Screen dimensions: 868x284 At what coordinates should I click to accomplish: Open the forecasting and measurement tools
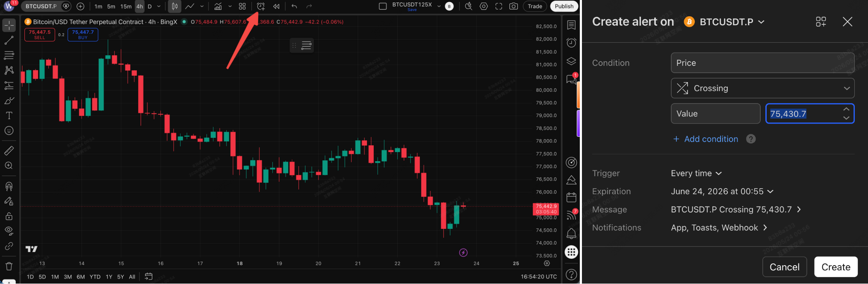pyautogui.click(x=9, y=86)
